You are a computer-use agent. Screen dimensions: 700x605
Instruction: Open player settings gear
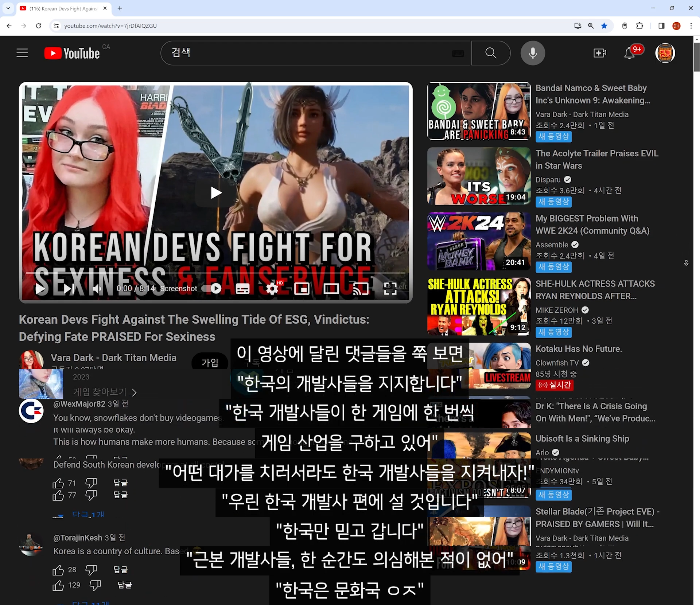click(x=272, y=289)
